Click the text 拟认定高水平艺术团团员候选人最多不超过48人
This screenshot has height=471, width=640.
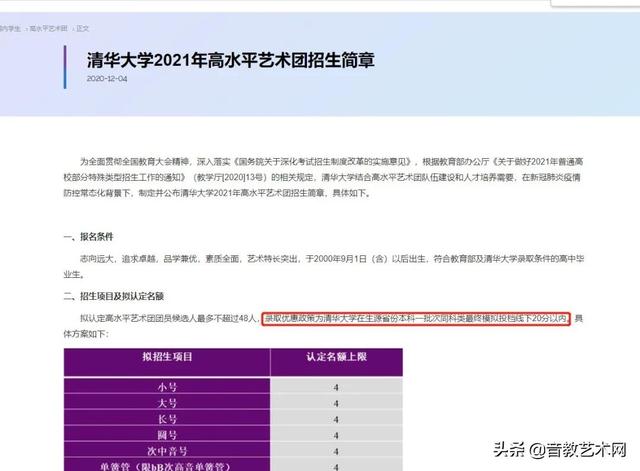point(168,318)
